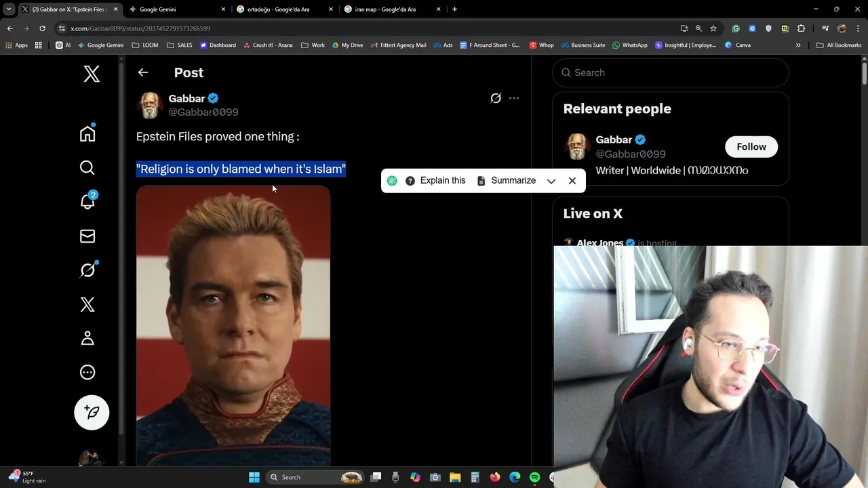Image resolution: width=868 pixels, height=488 pixels.
Task: Reload the page
Action: point(42,28)
